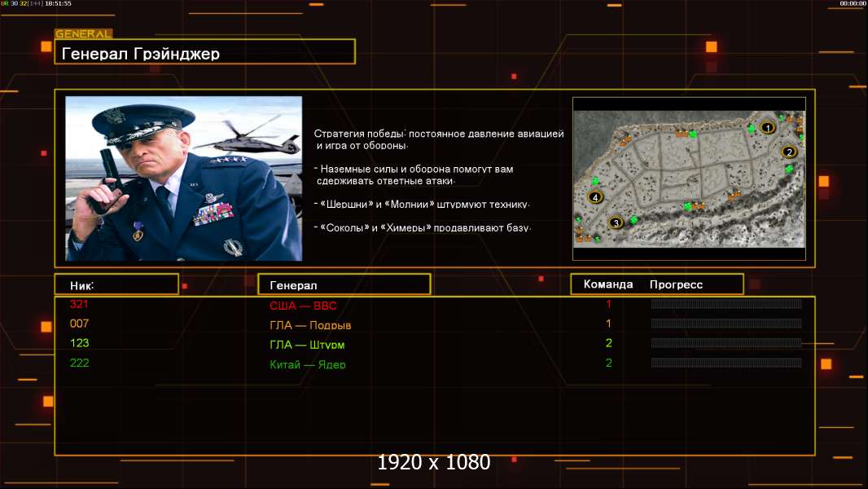Click start position marker 1 on the map

(x=767, y=127)
